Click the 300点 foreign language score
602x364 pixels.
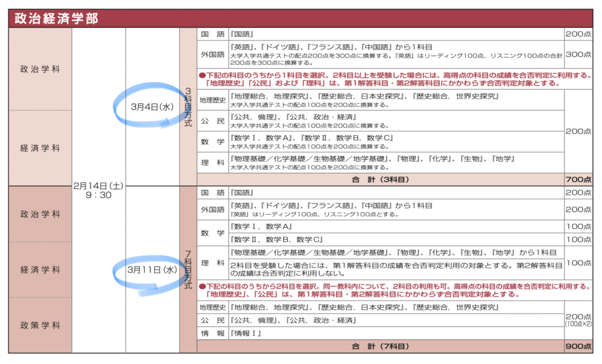pos(578,54)
